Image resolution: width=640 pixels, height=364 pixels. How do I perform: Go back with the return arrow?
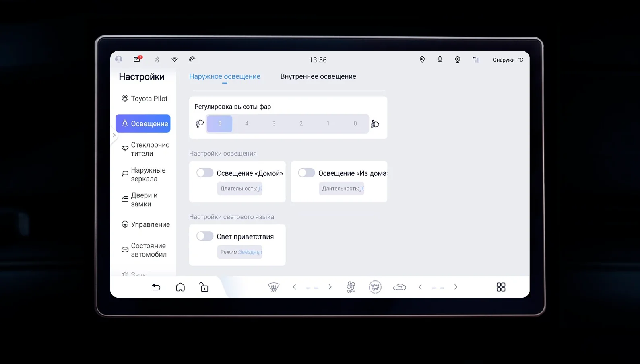click(156, 287)
